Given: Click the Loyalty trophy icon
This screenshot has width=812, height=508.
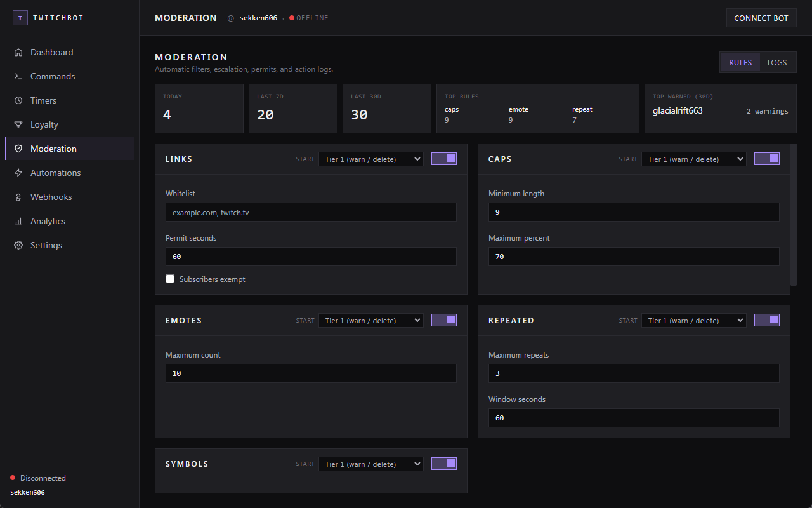Looking at the screenshot, I should click(18, 124).
